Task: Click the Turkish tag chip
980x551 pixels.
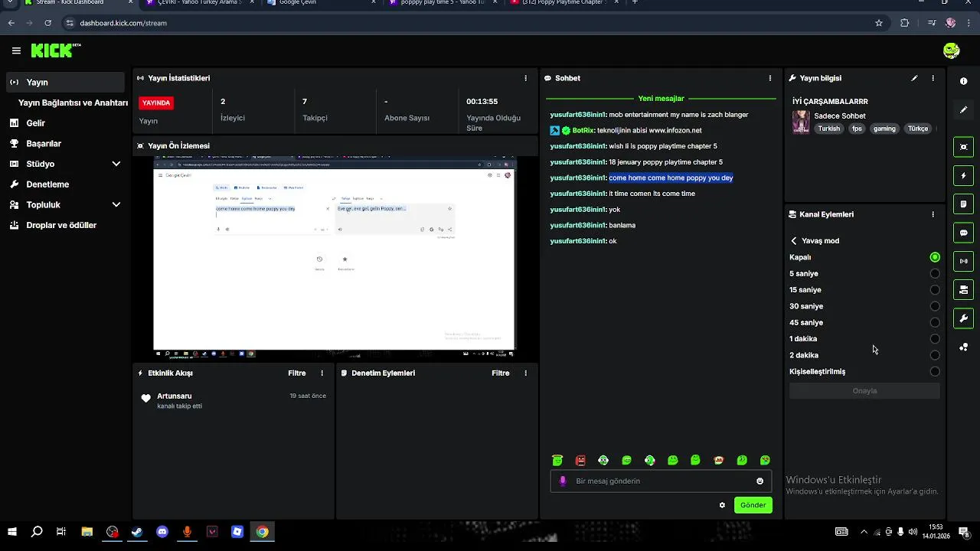Action: tap(828, 129)
